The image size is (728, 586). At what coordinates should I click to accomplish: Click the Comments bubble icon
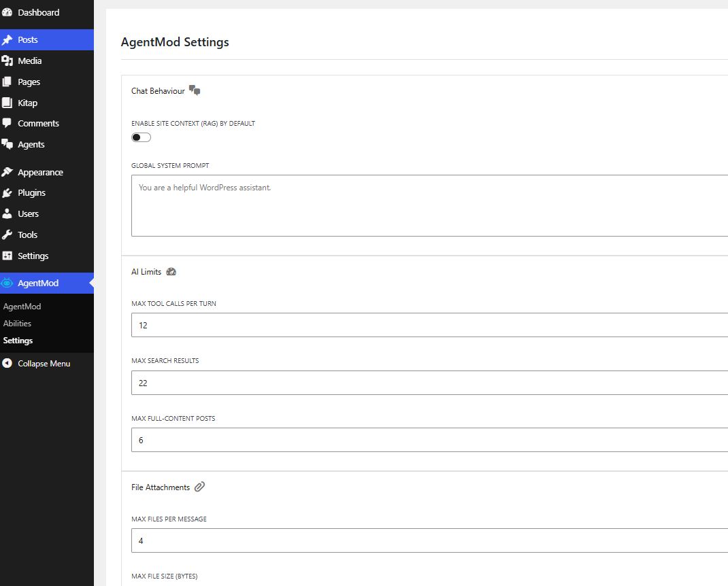tap(7, 124)
